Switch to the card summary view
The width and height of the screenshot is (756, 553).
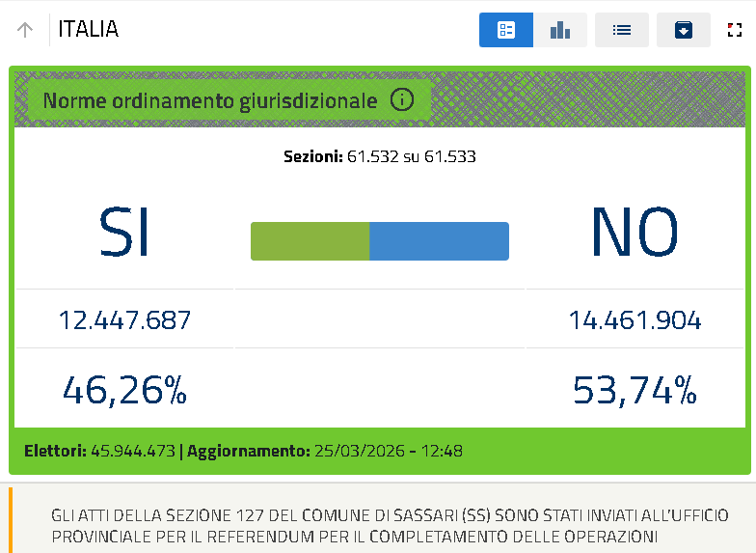pos(505,30)
